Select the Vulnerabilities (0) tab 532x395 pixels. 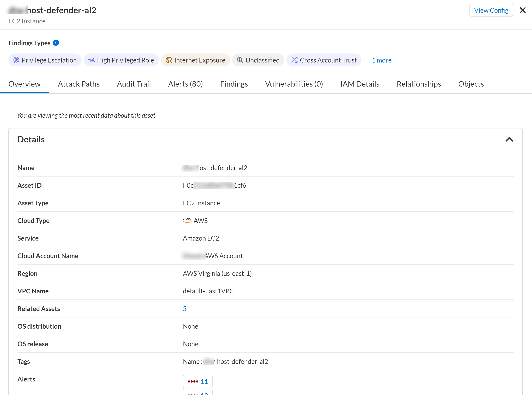294,84
